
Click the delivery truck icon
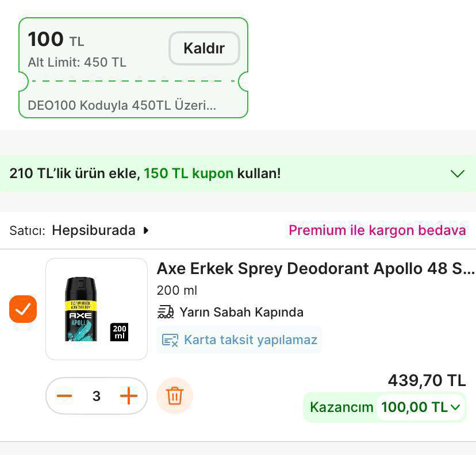click(x=166, y=312)
